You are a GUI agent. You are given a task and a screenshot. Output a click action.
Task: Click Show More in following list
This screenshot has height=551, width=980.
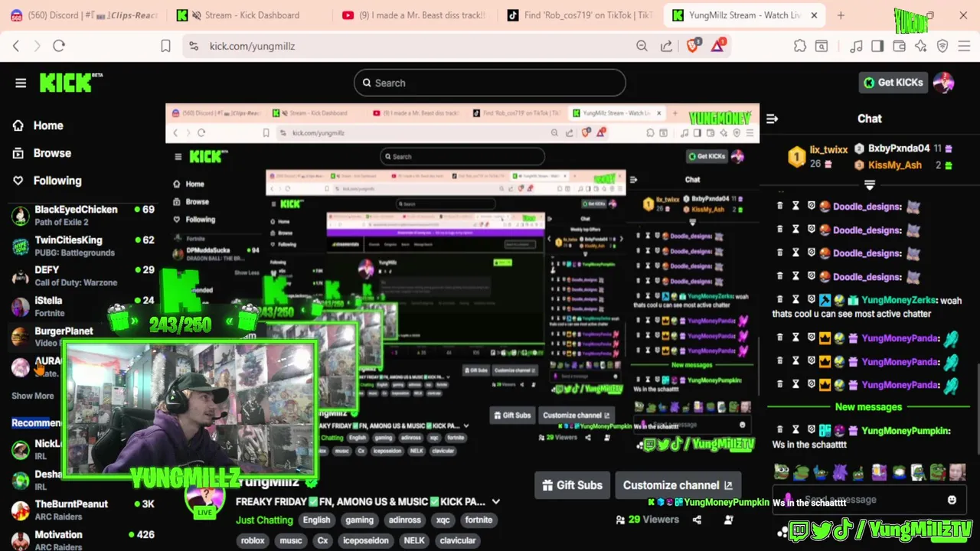(x=33, y=396)
